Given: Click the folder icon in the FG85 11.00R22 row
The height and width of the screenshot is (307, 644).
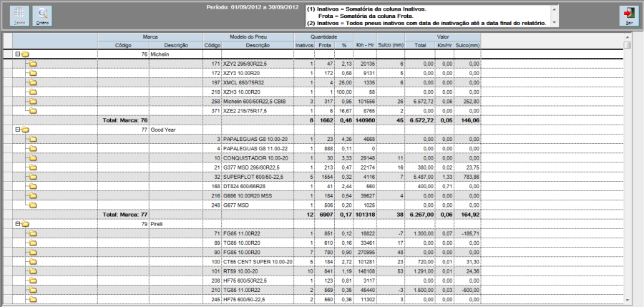Looking at the screenshot, I should (33, 233).
